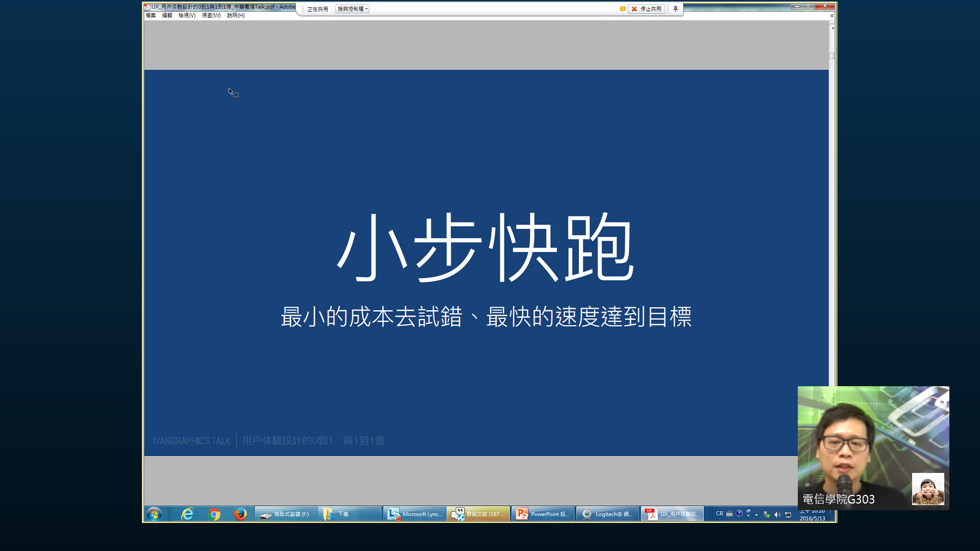Click the volume speaker icon in system tray

[777, 514]
